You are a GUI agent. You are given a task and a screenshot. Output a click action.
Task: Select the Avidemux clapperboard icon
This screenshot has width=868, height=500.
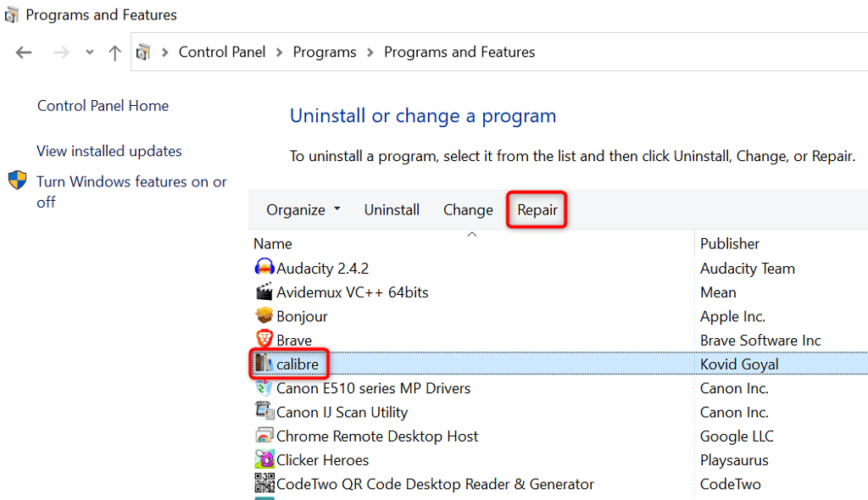point(264,292)
